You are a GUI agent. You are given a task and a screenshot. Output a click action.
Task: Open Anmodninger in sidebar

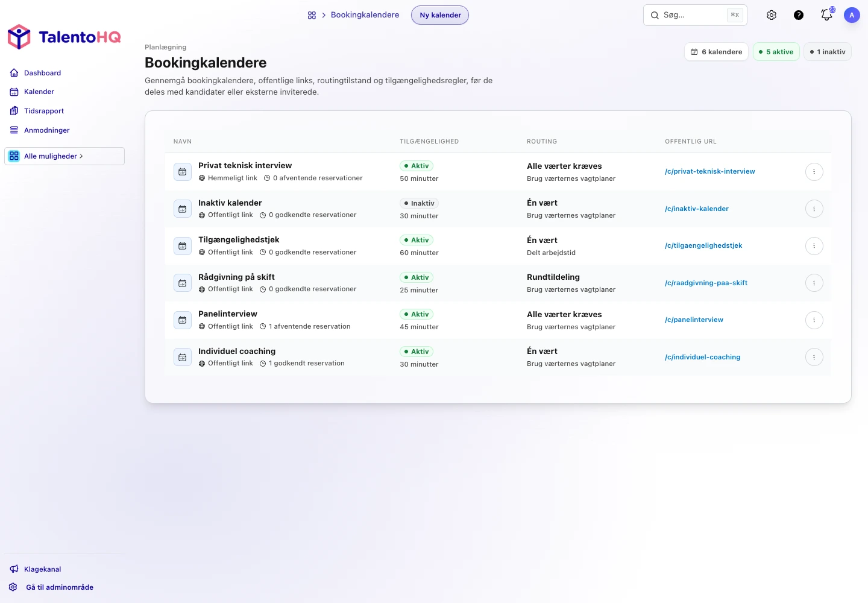click(47, 130)
